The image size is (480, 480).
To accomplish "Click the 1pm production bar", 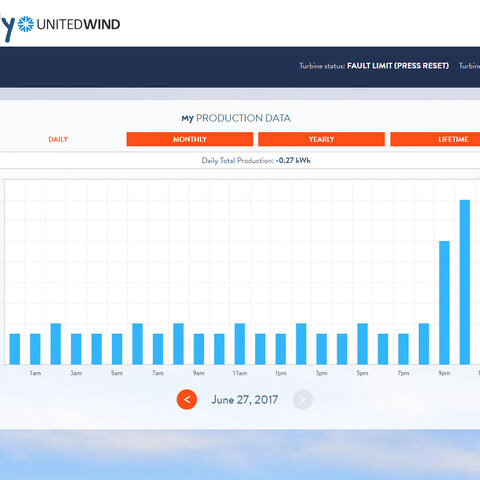I will [281, 349].
